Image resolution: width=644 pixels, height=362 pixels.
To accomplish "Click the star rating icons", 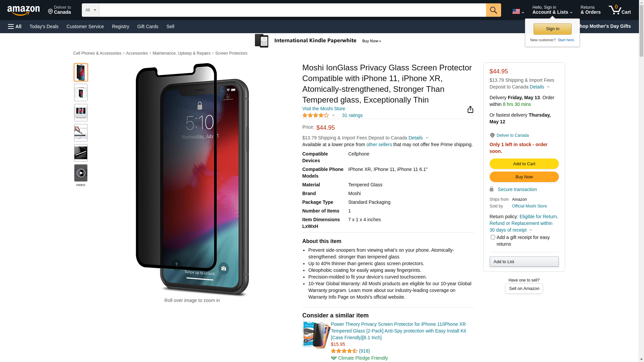I will tap(316, 115).
